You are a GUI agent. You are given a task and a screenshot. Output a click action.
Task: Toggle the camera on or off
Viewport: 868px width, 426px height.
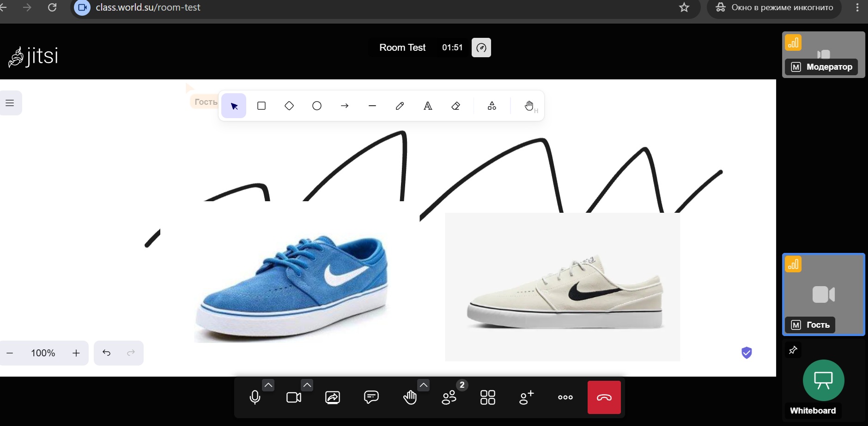tap(294, 397)
